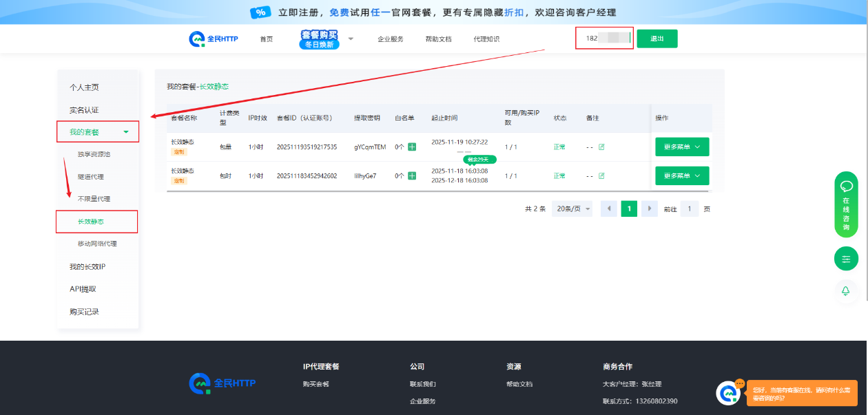Viewport: 868px width, 415px height.
Task: Click the notification bell floating icon
Action: click(846, 291)
